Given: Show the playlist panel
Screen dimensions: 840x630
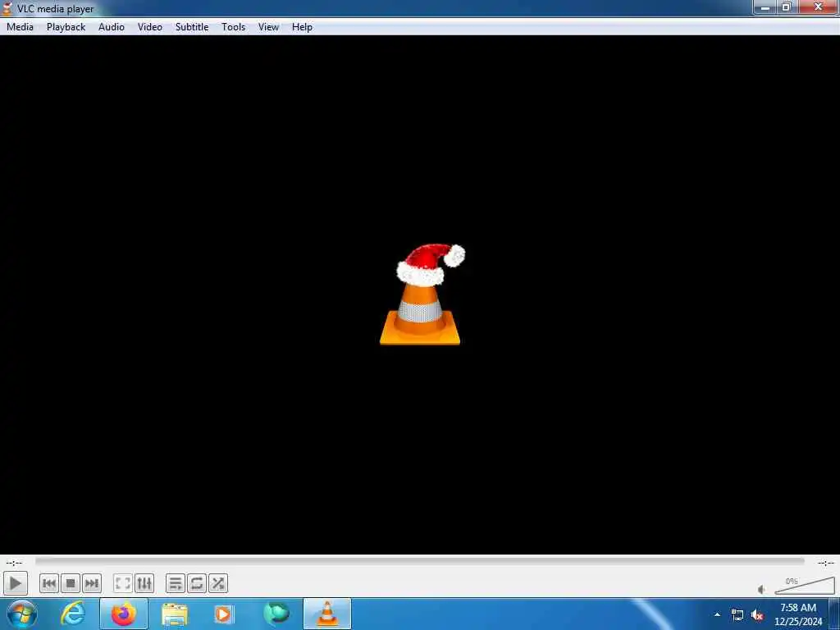Looking at the screenshot, I should tap(176, 583).
